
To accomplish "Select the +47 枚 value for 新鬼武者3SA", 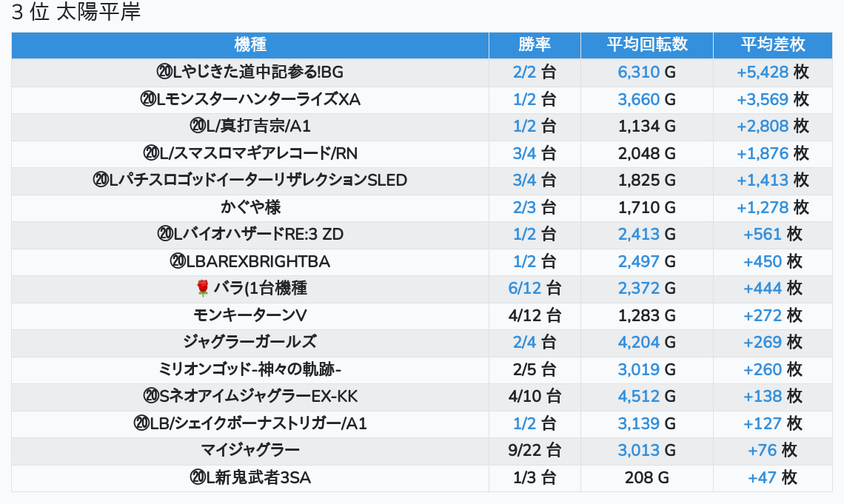I will pyautogui.click(x=772, y=477).
